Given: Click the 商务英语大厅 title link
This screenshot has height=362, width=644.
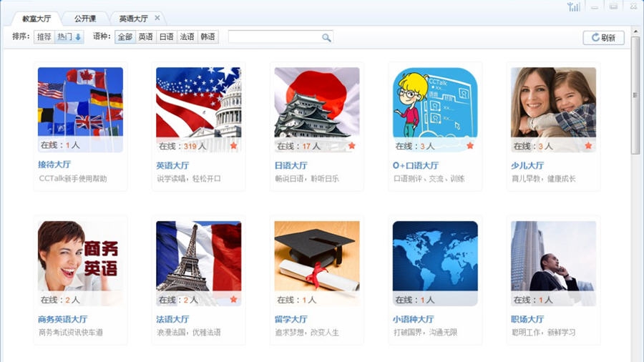Looking at the screenshot, I should 63,319.
